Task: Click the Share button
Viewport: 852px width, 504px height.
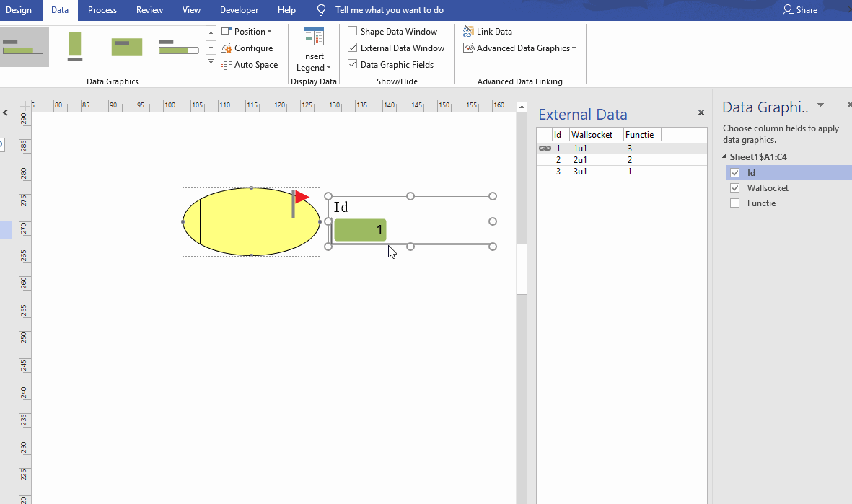Action: coord(800,10)
